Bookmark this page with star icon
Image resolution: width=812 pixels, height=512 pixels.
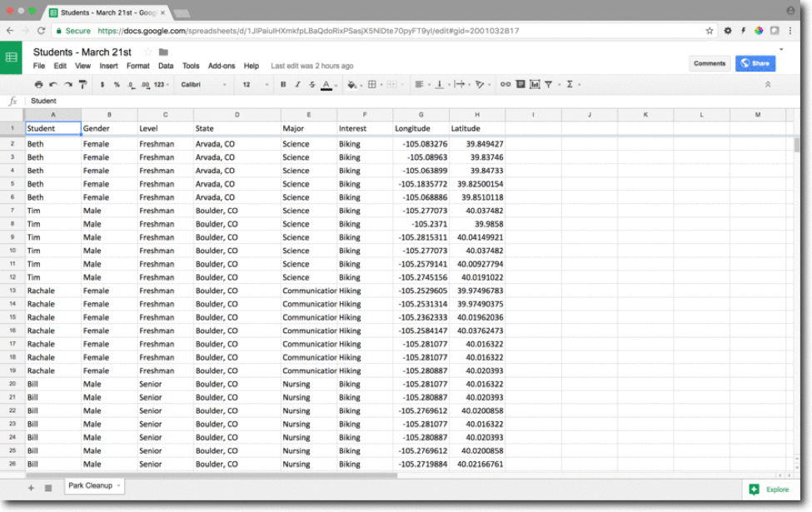(710, 31)
